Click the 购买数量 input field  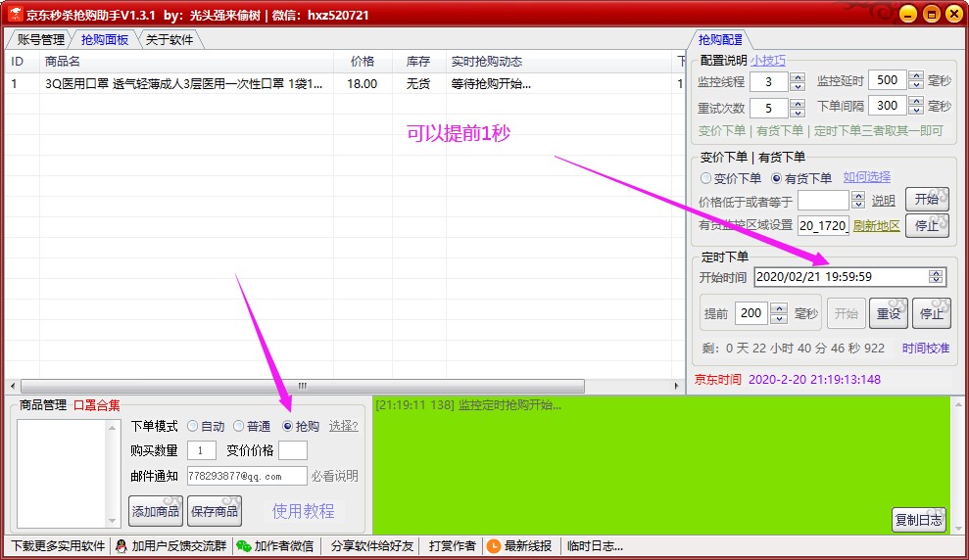coord(201,450)
